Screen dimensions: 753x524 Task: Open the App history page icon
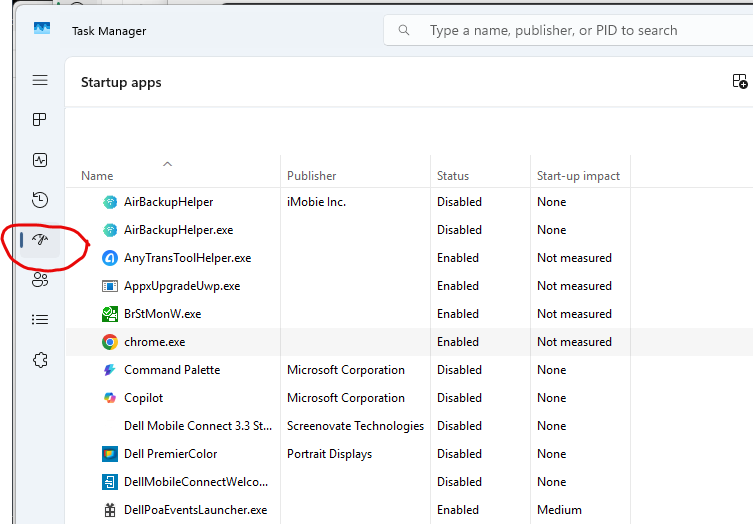click(x=40, y=200)
